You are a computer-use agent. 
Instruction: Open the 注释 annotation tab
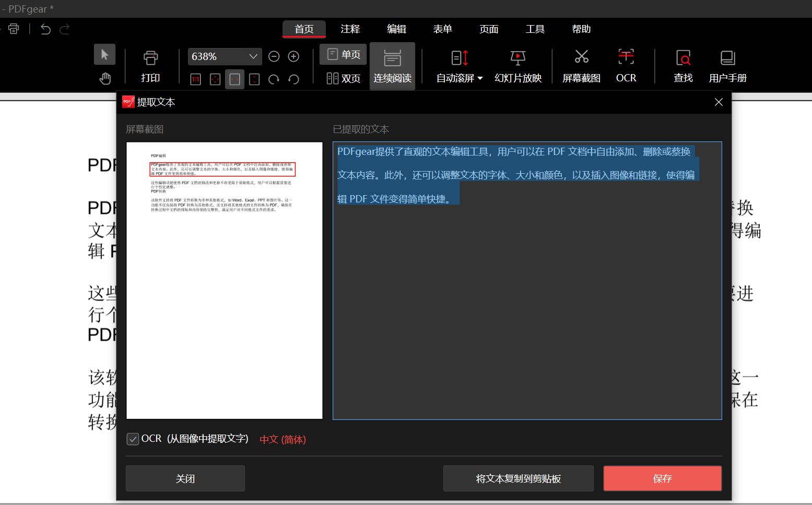click(x=350, y=29)
